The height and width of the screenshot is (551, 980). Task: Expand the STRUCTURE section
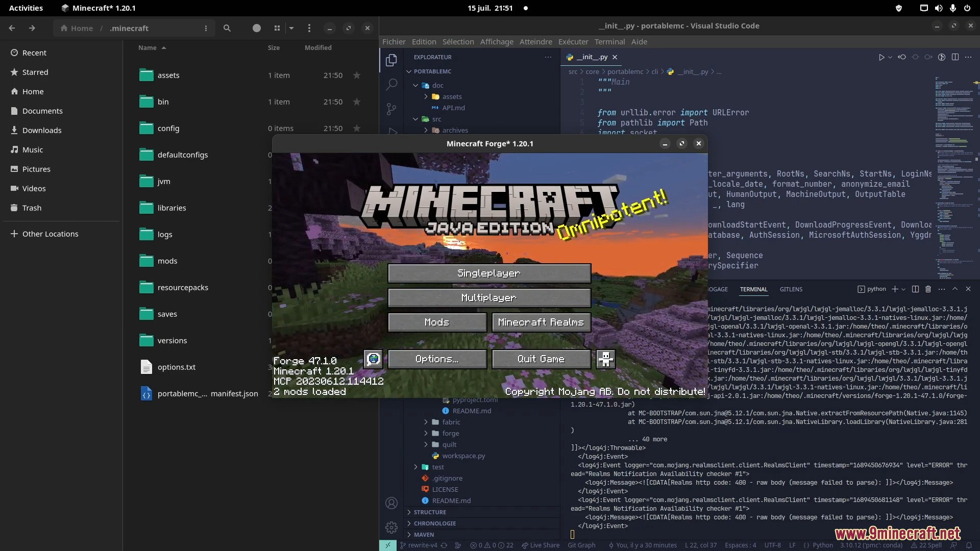click(430, 512)
